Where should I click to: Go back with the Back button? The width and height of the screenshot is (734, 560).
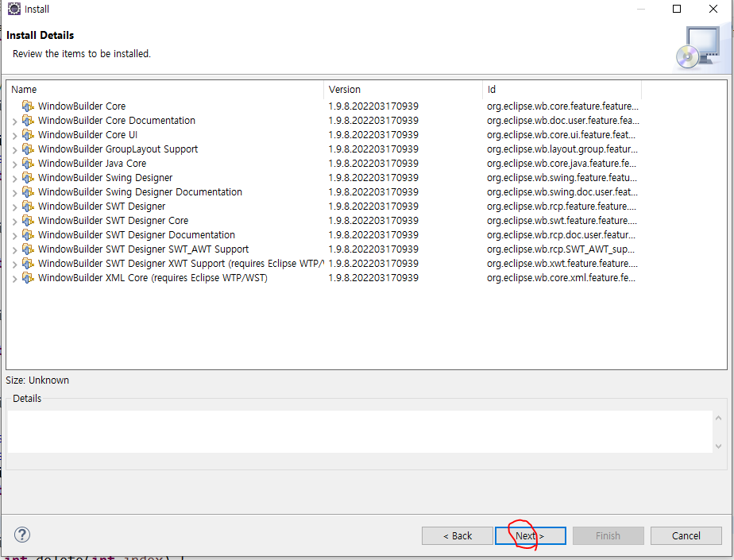(458, 535)
